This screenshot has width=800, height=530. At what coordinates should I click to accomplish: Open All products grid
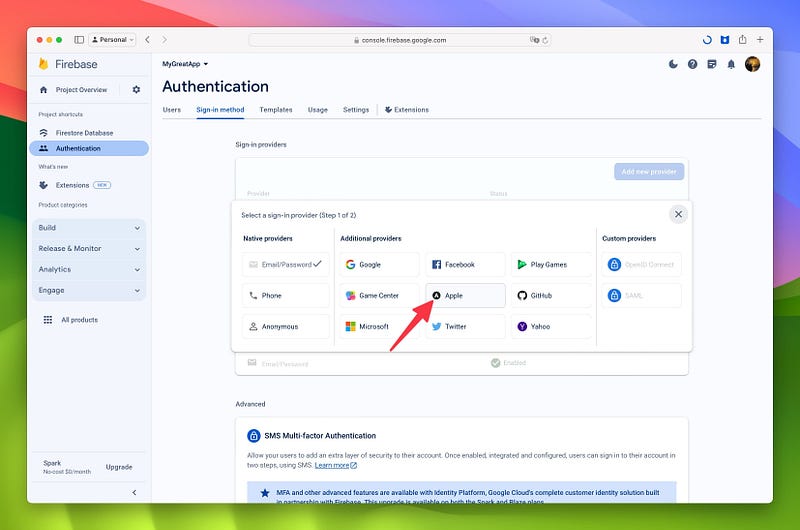point(71,320)
